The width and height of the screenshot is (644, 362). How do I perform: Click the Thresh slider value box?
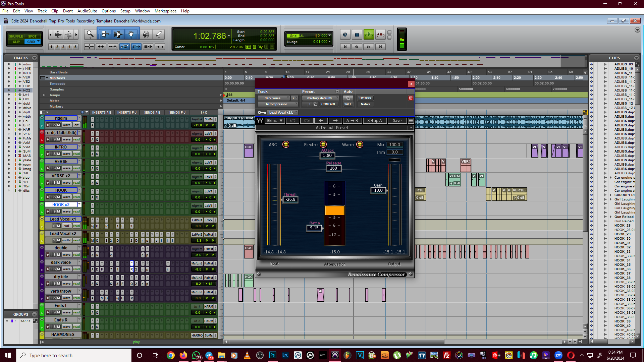click(290, 199)
